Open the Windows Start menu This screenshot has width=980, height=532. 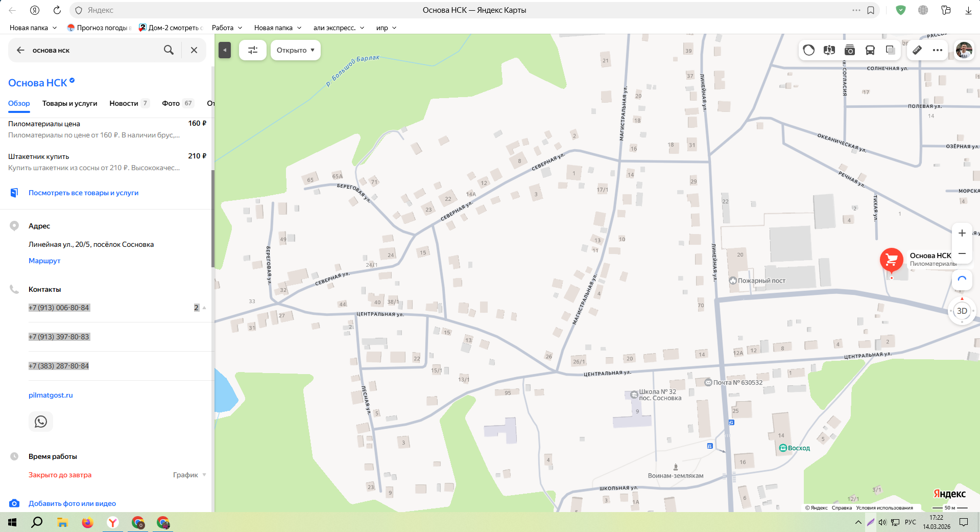[12, 522]
